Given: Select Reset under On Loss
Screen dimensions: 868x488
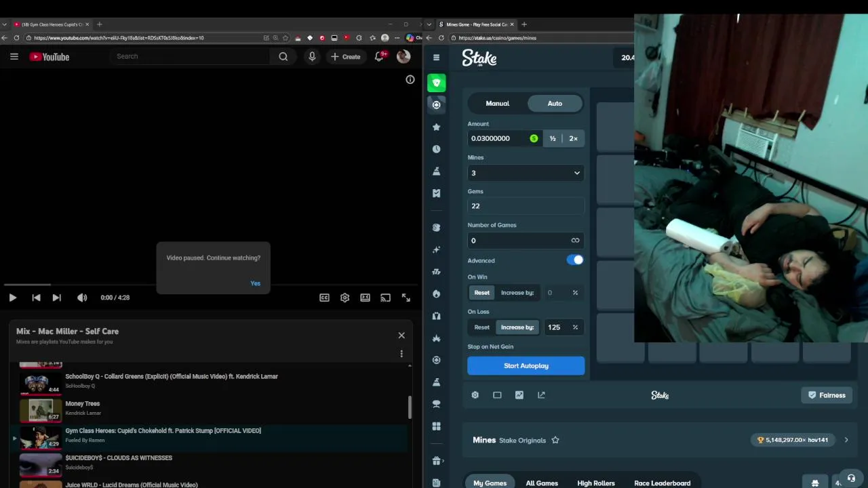Looking at the screenshot, I should [481, 327].
